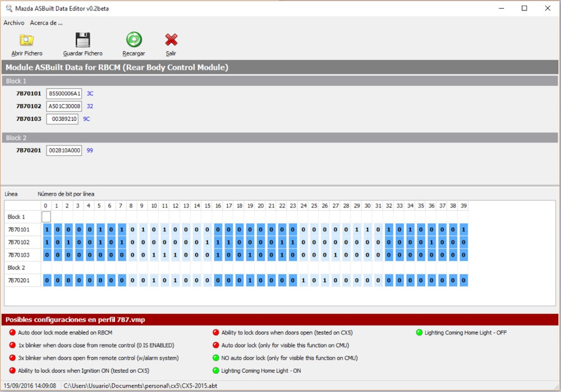Viewport: 561px width, 392px height.
Task: Toggle bit 19 of row 7B70201
Action: pyautogui.click(x=250, y=280)
